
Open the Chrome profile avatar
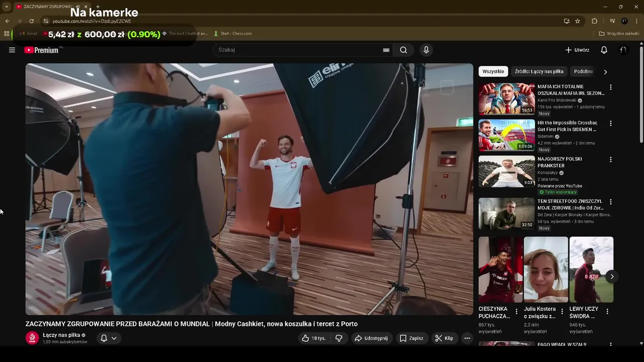624,21
